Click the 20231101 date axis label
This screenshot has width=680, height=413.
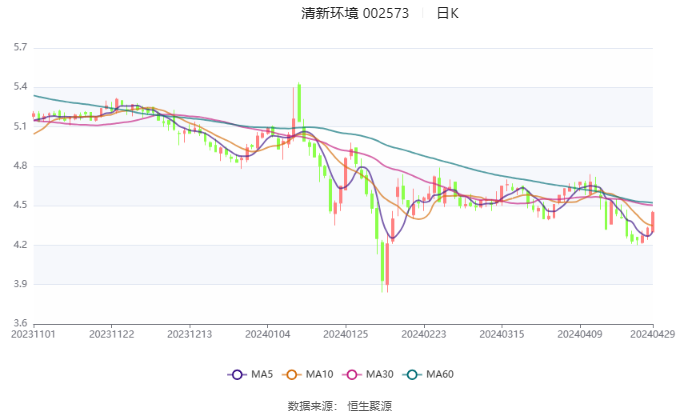[x=33, y=334]
